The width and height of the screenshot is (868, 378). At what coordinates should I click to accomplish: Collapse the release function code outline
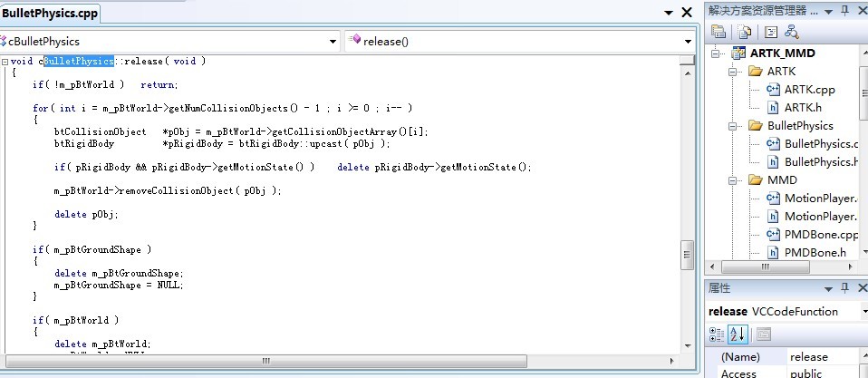(5, 62)
